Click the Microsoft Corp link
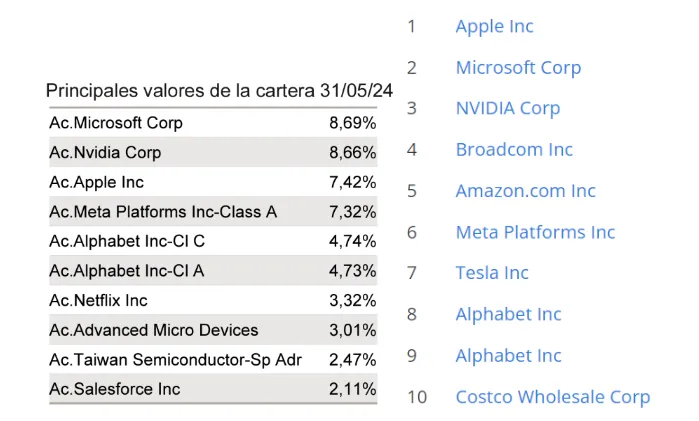The height and width of the screenshot is (421, 699). point(518,68)
